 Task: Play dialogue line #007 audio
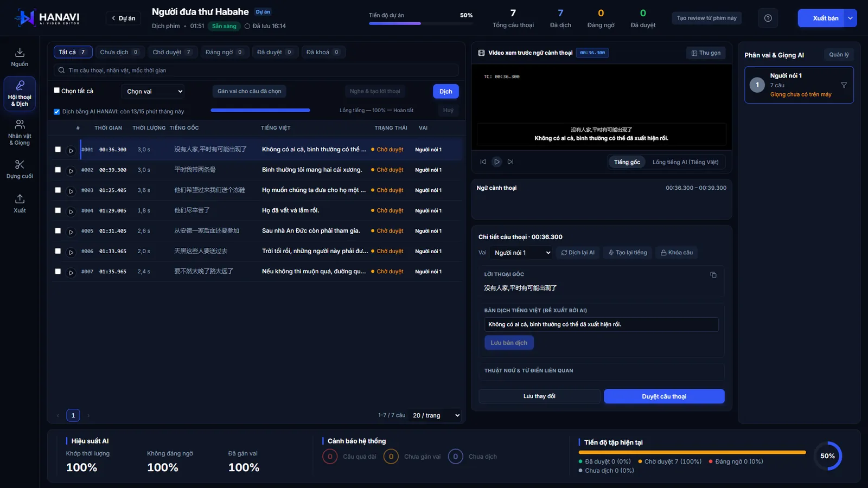71,272
